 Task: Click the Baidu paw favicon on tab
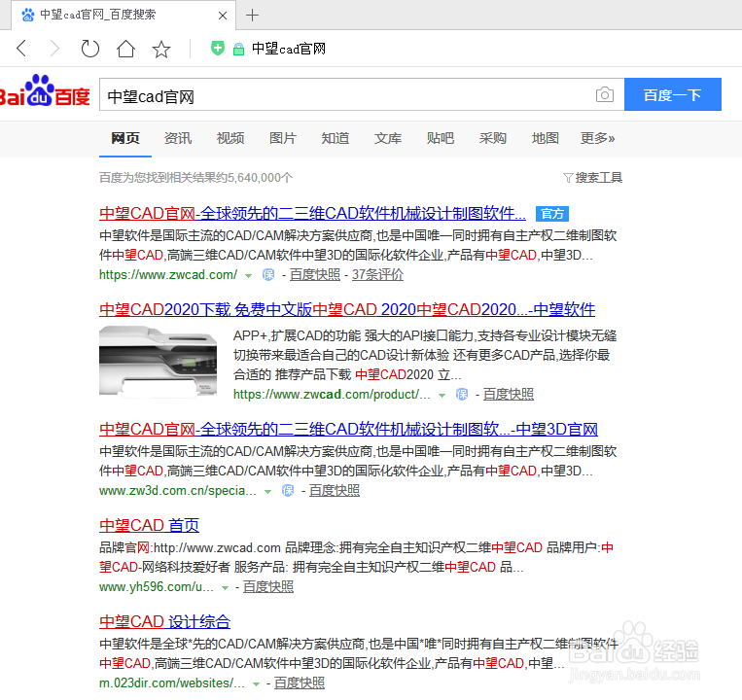pyautogui.click(x=28, y=15)
